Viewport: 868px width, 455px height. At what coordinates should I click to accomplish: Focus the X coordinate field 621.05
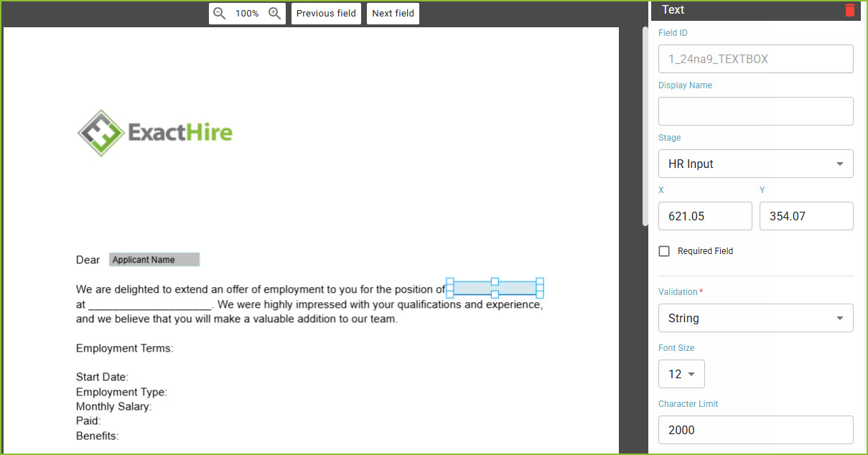[x=705, y=216]
